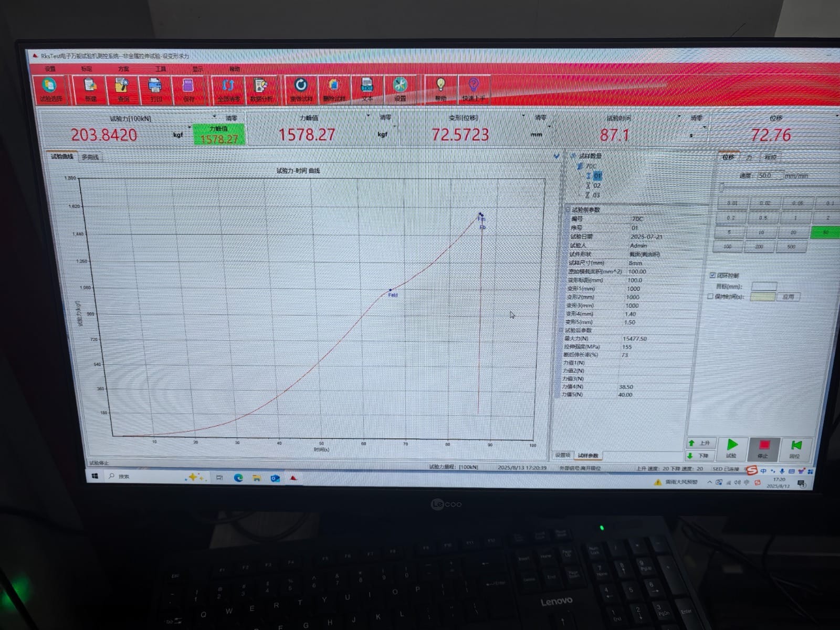840x630 pixels.
Task: Open the 设置 menu in menu bar
Action: [50, 69]
